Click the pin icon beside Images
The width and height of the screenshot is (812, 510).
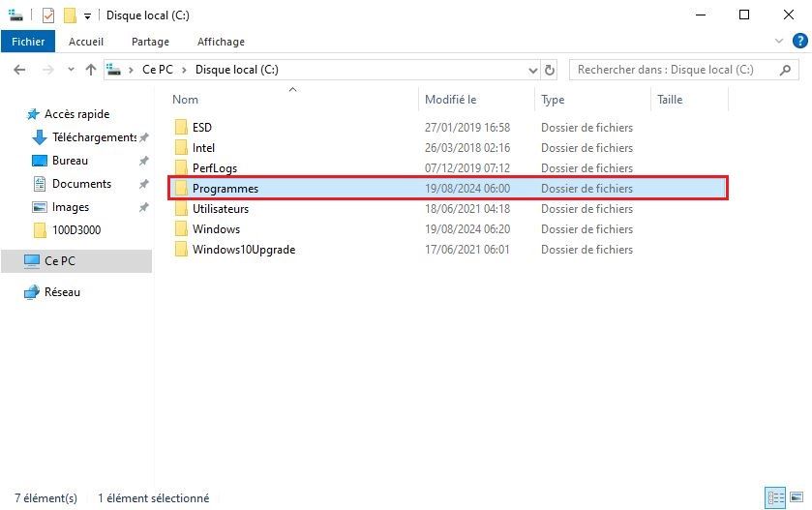(144, 207)
